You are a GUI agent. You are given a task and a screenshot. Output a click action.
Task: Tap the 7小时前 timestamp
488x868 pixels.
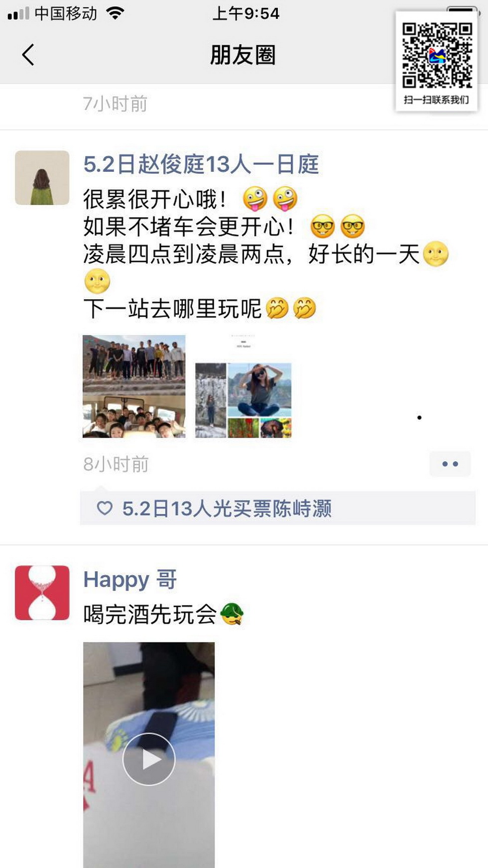pos(115,104)
